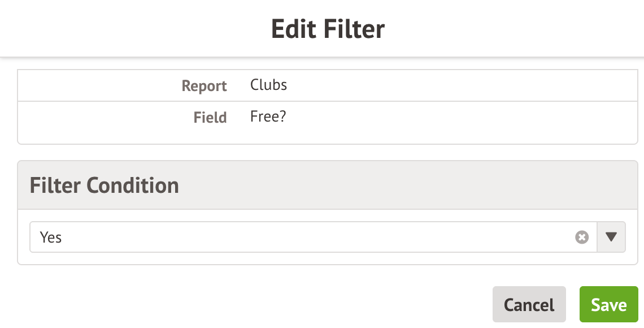Click empty space right of Filter Condition heading
The width and height of the screenshot is (644, 328).
coord(395,185)
